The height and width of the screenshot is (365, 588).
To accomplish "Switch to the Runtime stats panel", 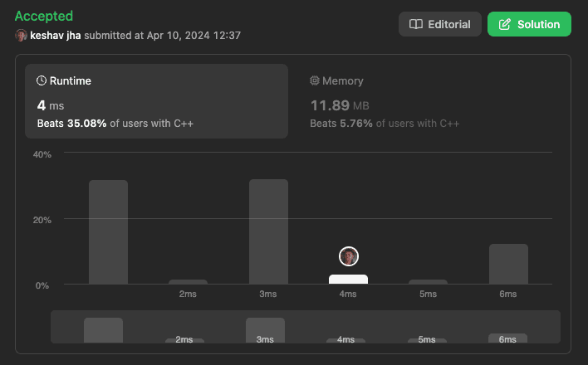I will [156, 101].
